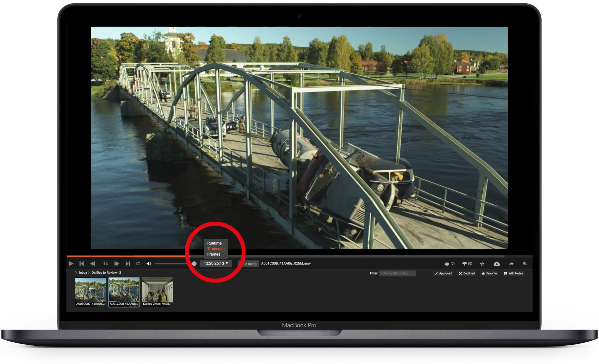
Task: Toggle loop playback icon
Action: click(x=138, y=263)
